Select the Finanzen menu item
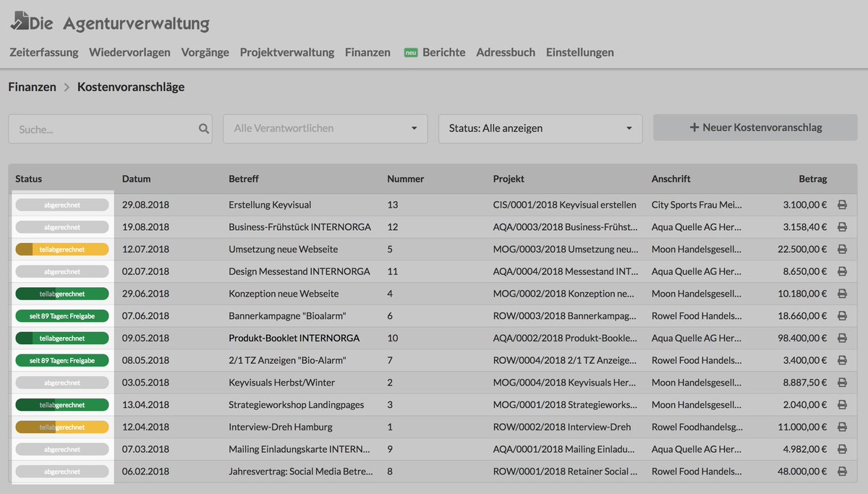 pyautogui.click(x=367, y=52)
